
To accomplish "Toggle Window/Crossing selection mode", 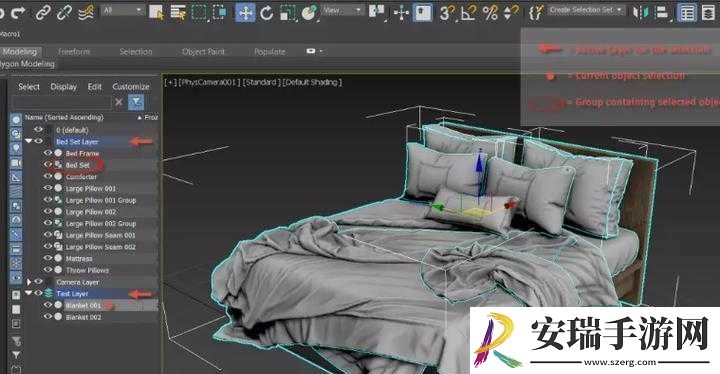I will coord(219,12).
